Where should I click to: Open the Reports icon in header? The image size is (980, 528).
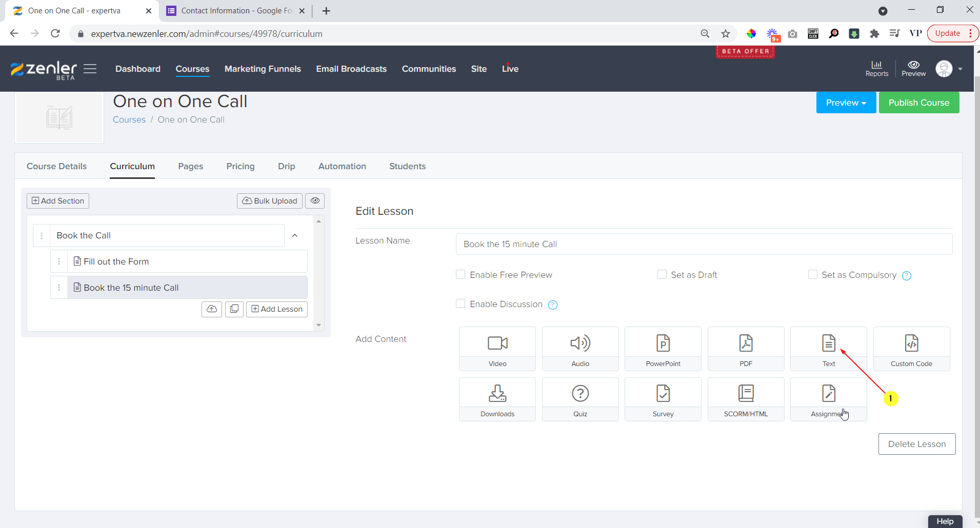tap(876, 68)
